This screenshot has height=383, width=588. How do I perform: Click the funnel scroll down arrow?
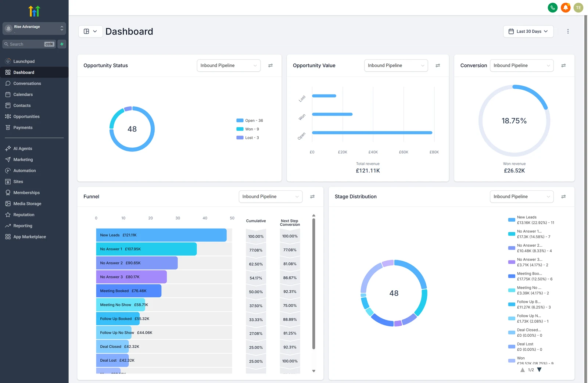(313, 371)
